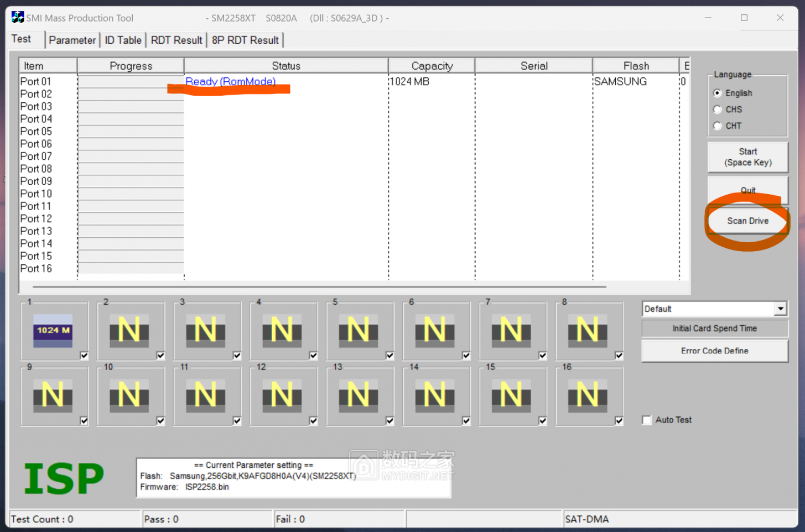Select the CHS language option
Screen dimensions: 805x532
[x=718, y=109]
